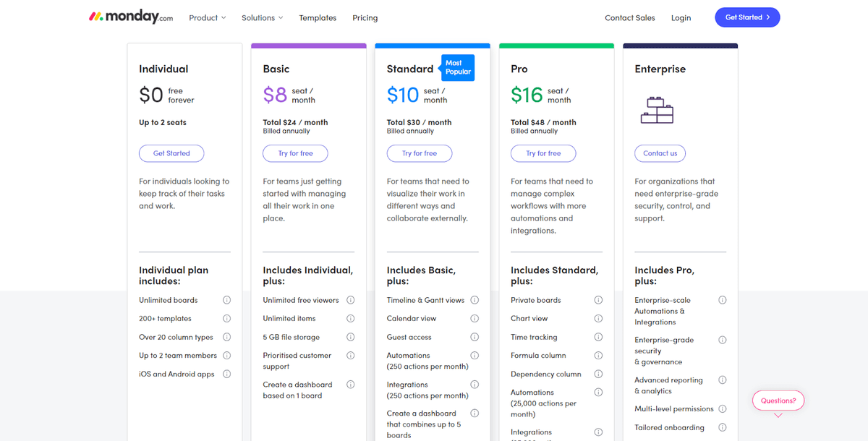
Task: Open info icon for Calendar view
Action: click(475, 319)
